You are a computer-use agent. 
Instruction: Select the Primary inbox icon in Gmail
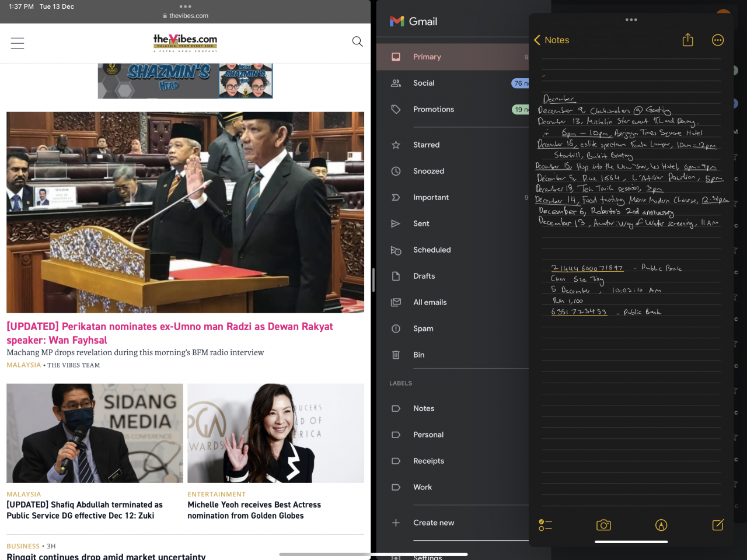pyautogui.click(x=396, y=57)
